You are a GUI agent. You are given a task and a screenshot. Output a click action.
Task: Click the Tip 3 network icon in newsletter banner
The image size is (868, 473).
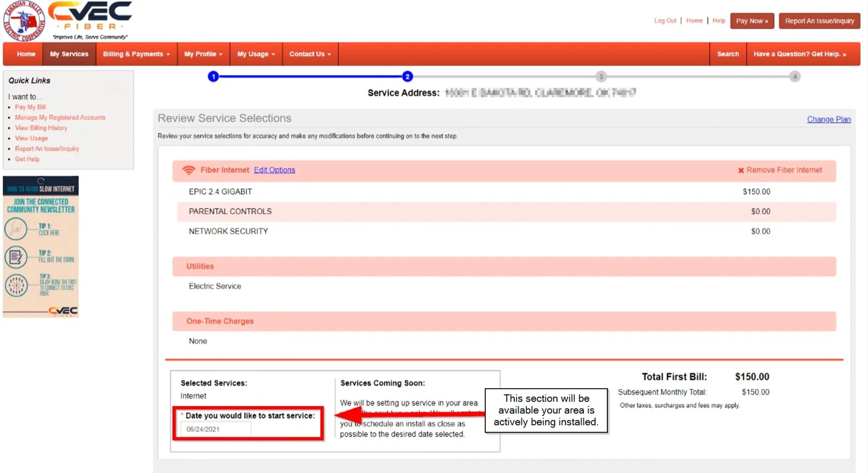point(16,285)
